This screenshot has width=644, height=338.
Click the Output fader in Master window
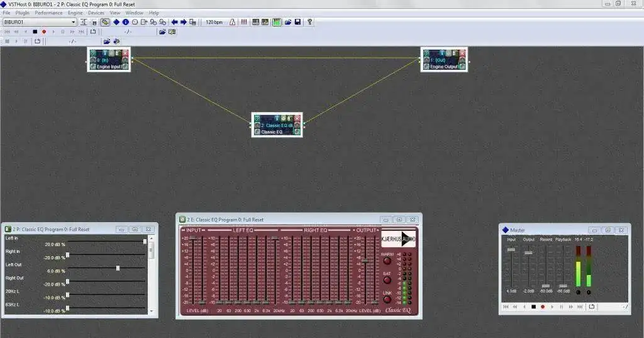coord(528,253)
